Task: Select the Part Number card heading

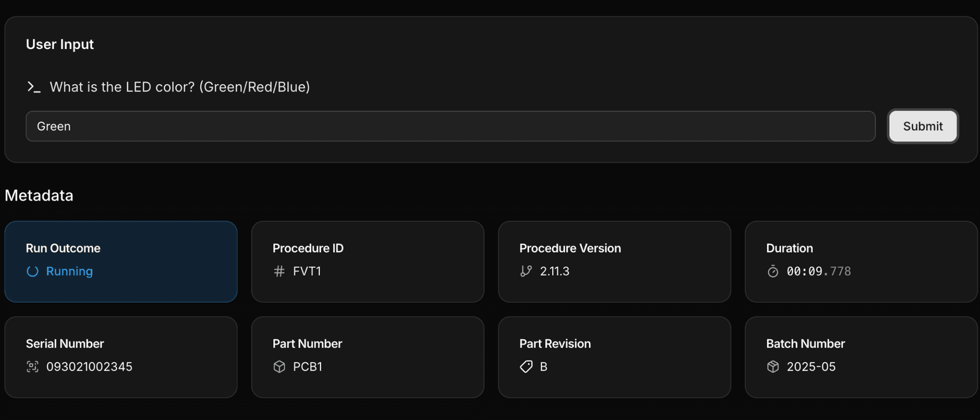Action: click(x=307, y=344)
